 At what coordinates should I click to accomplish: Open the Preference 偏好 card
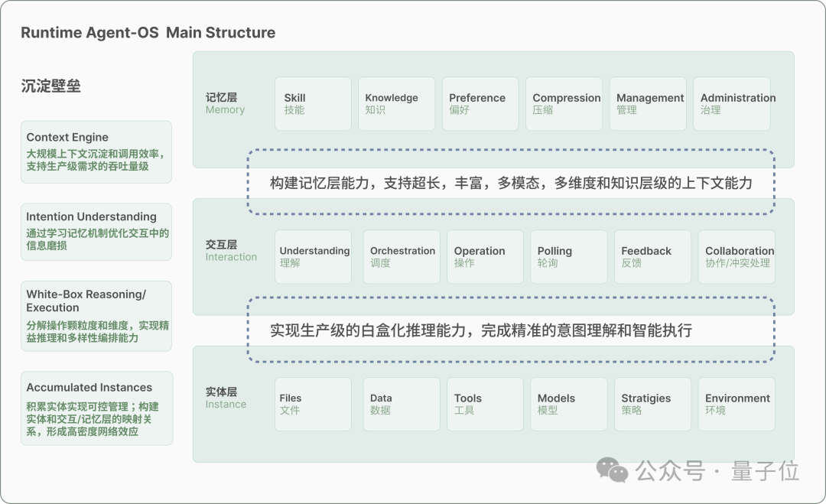(480, 104)
